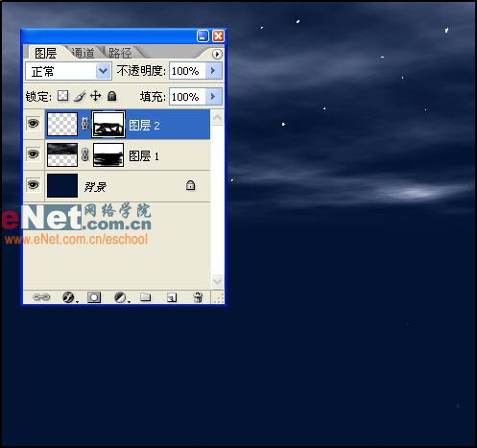
Task: Lock image pixels brush icon
Action: click(80, 96)
